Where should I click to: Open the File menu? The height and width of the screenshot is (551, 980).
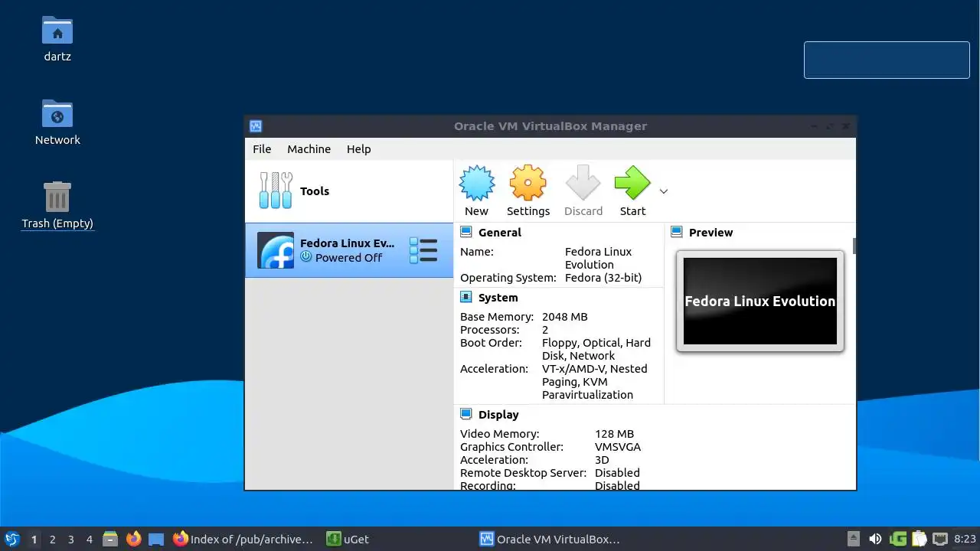pos(262,149)
